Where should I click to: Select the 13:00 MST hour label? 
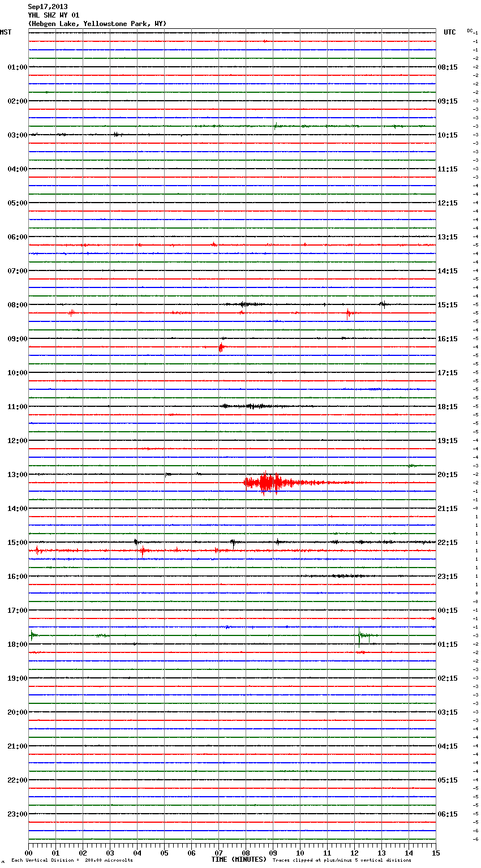18,475
